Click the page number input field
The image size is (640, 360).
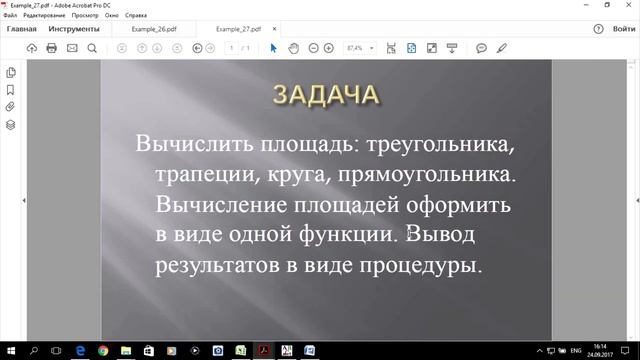[231, 48]
